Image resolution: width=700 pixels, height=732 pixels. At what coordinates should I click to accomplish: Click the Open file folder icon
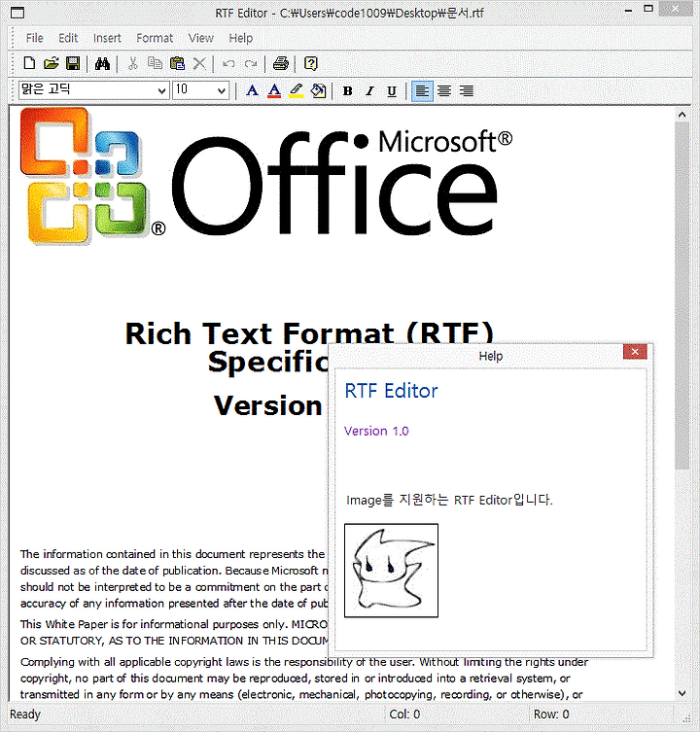[52, 63]
